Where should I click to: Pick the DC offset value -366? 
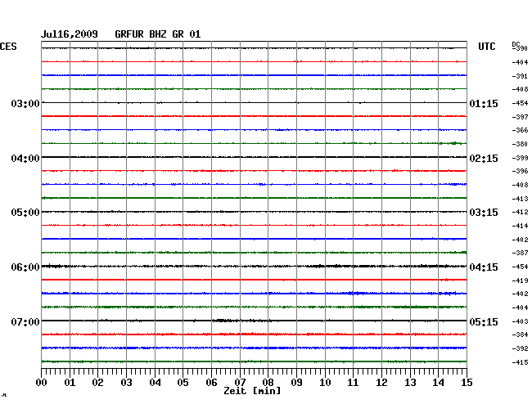tap(520, 130)
